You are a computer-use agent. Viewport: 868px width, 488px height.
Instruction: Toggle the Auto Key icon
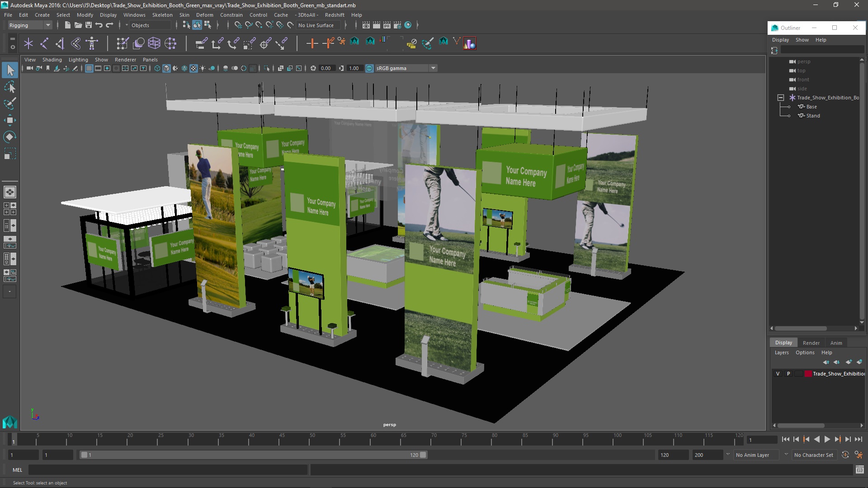pyautogui.click(x=845, y=455)
